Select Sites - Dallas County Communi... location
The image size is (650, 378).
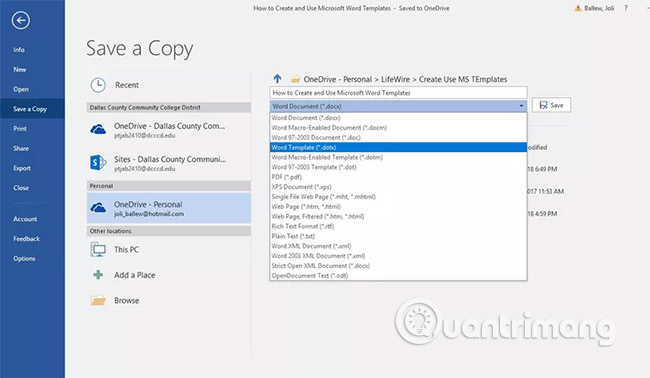[168, 163]
